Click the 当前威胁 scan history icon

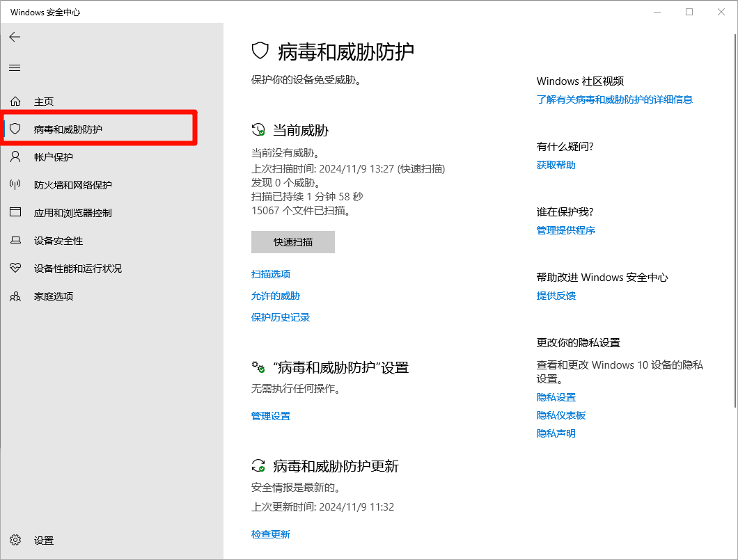[x=258, y=129]
